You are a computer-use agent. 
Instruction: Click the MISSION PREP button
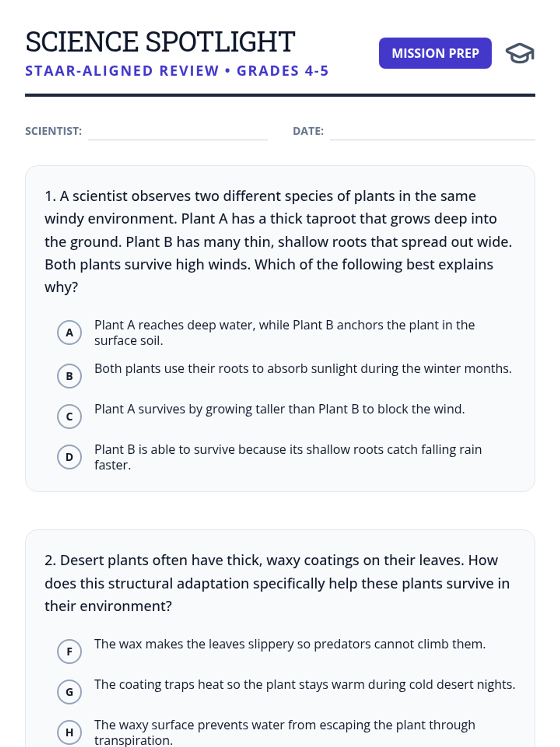pos(435,53)
